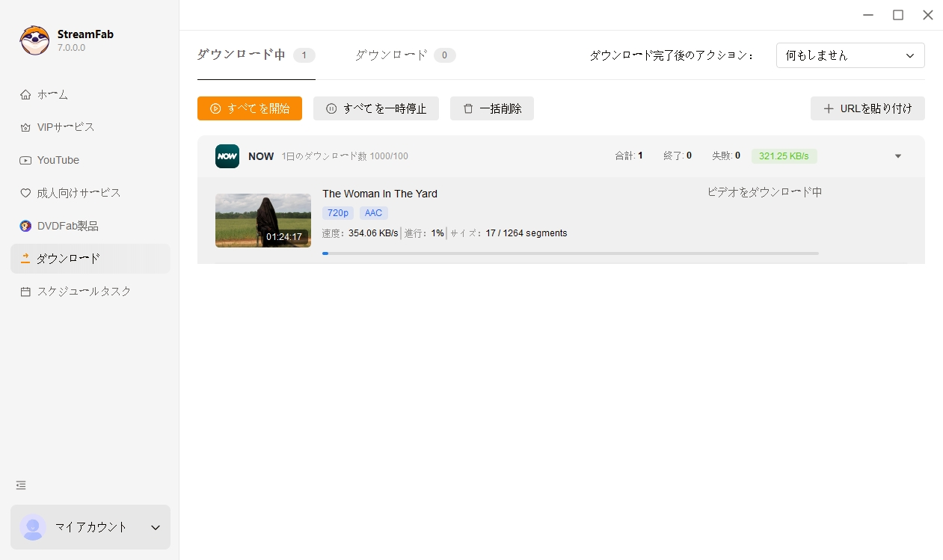Click the NOW service logo badge
The width and height of the screenshot is (943, 560).
coord(227,156)
